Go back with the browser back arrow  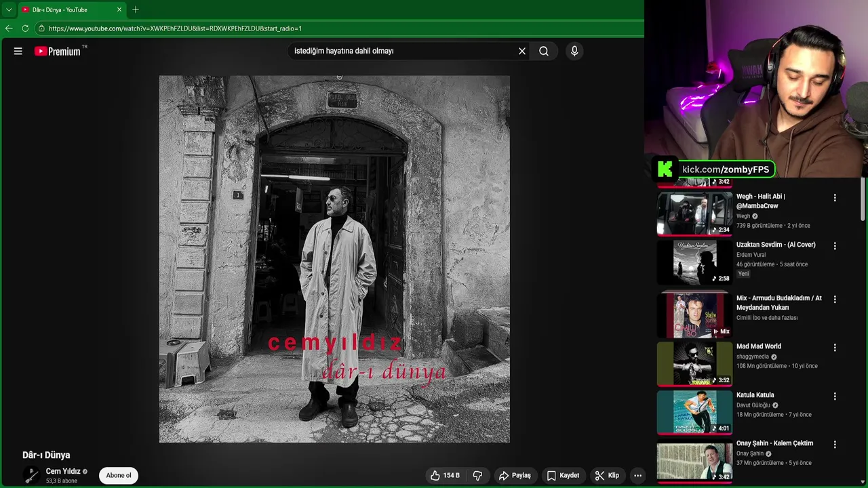[x=9, y=28]
